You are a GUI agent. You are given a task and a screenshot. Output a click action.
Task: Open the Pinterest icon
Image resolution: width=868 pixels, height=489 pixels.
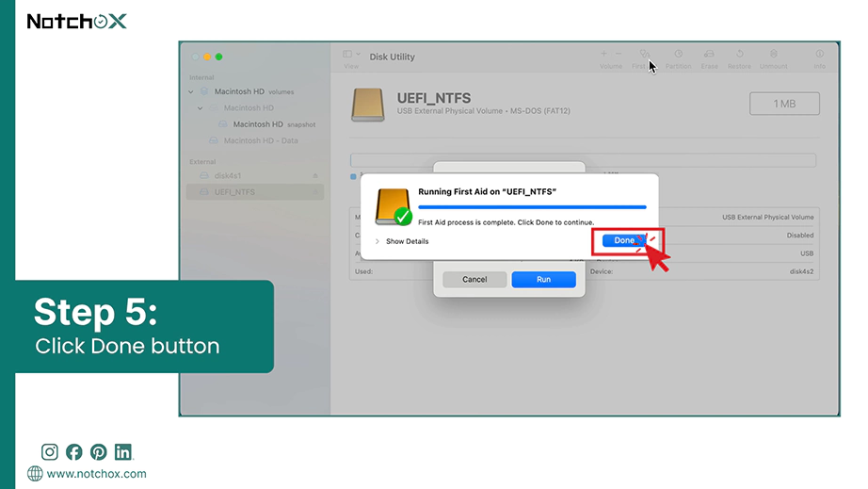99,452
